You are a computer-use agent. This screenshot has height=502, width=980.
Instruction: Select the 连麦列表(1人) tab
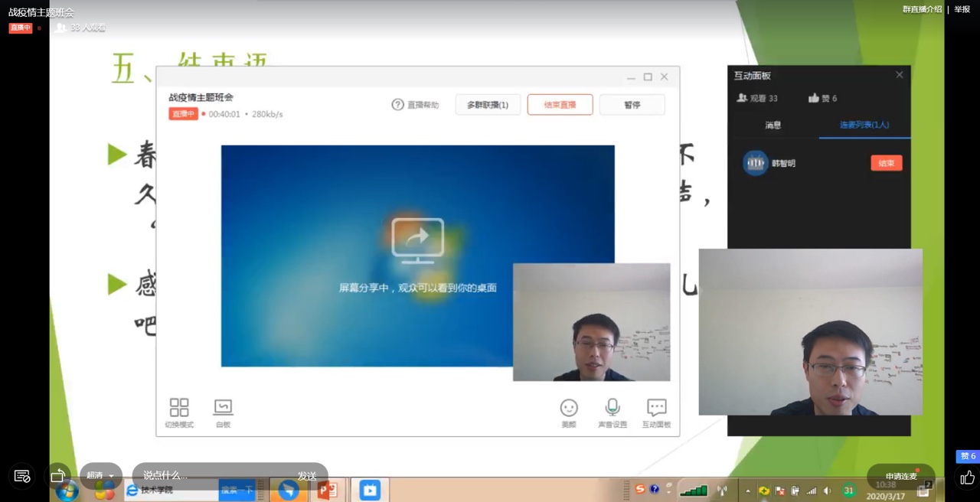[x=864, y=125]
